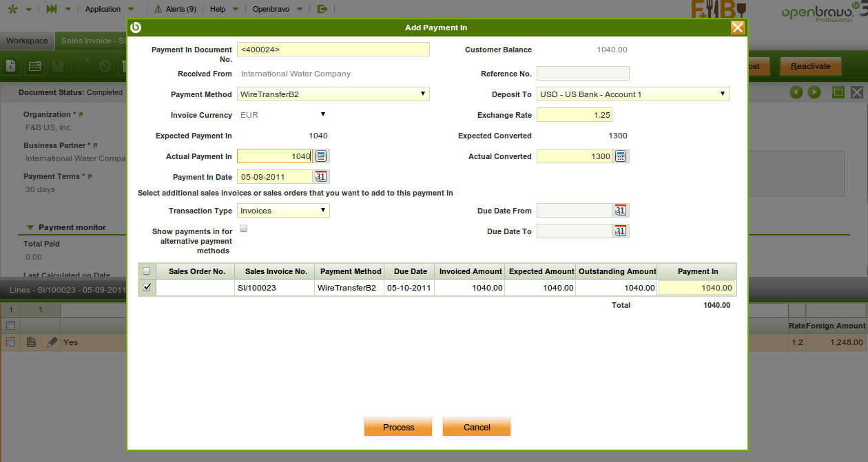
Task: Click the Exchange Rate input field
Action: 574,115
